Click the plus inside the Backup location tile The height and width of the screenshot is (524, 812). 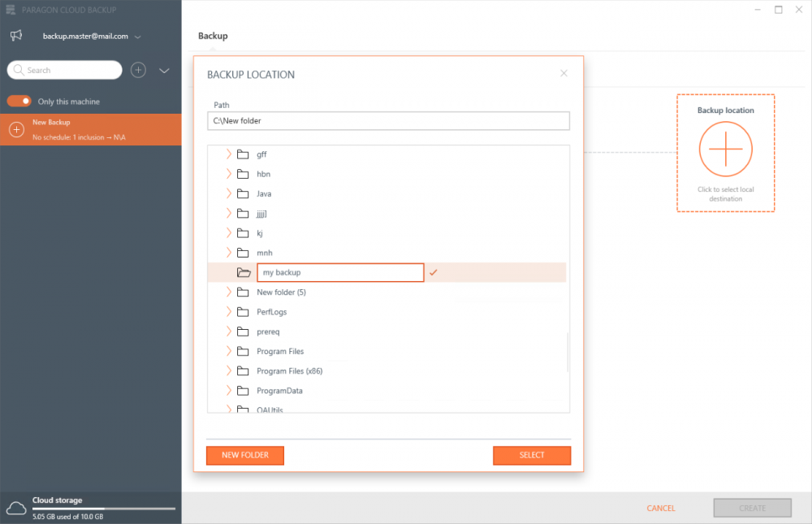[x=725, y=149]
